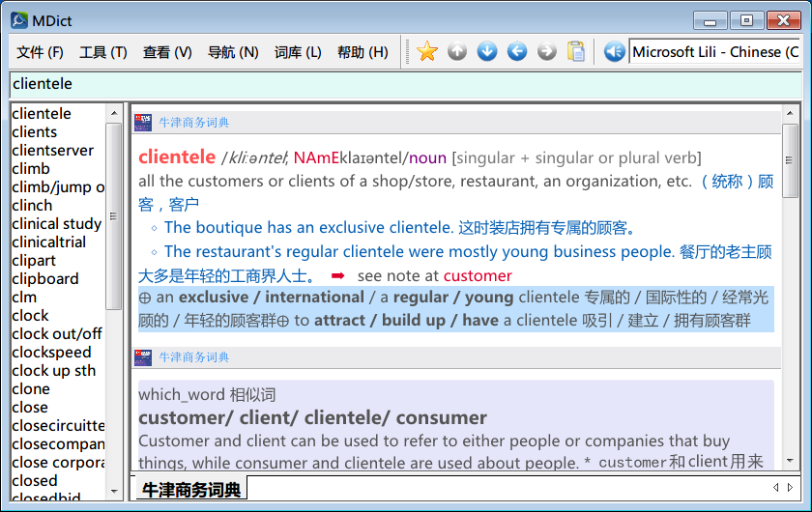Maximize the MDict window
Image resolution: width=812 pixels, height=512 pixels.
746,20
